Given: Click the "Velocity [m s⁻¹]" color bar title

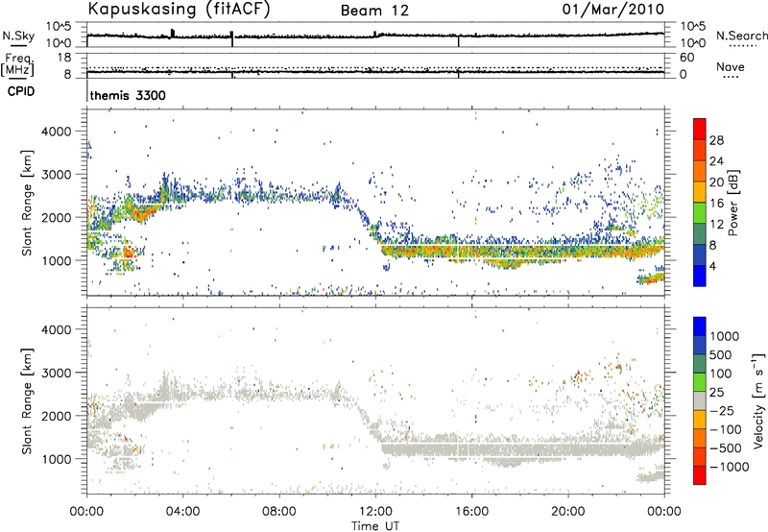Looking at the screenshot, I should tap(758, 400).
